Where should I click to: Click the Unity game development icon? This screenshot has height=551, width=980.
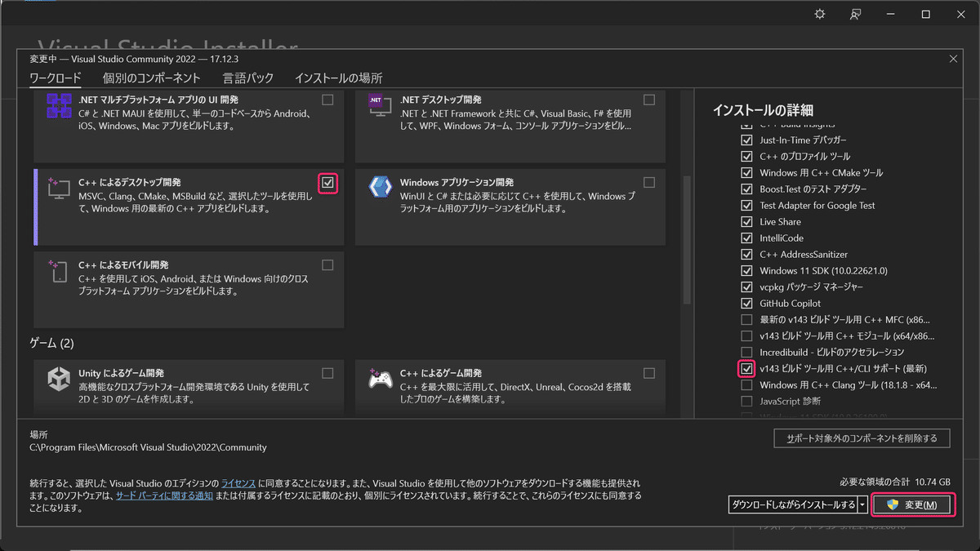[x=59, y=380]
